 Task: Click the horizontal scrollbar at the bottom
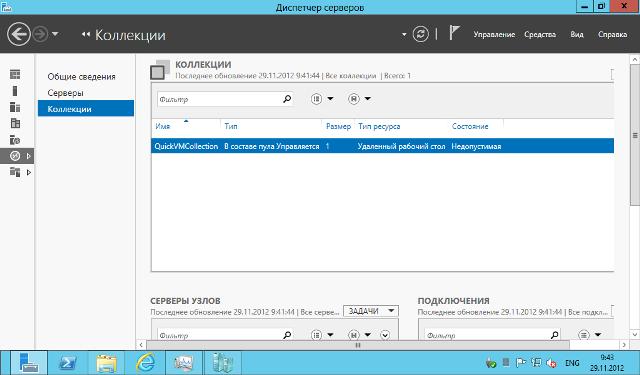358,345
